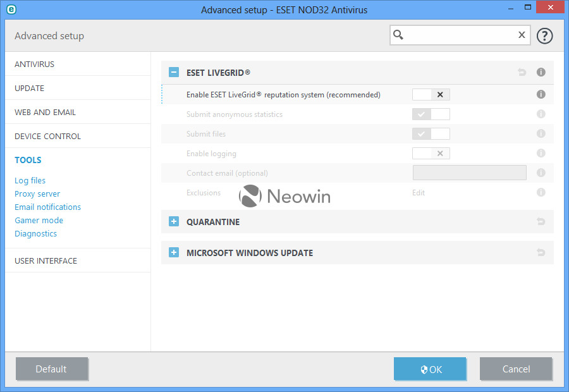Image resolution: width=569 pixels, height=392 pixels.
Task: Expand the Microsoft Windows Update section
Action: [174, 252]
